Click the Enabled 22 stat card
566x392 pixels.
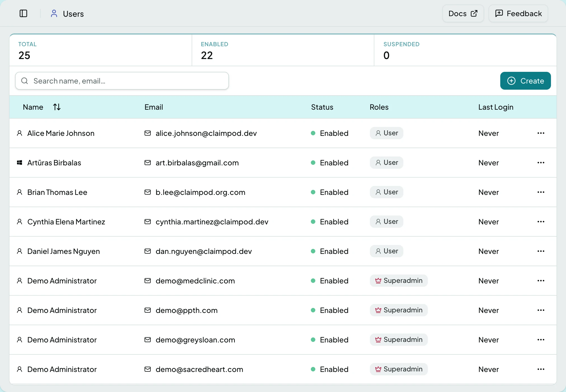283,50
